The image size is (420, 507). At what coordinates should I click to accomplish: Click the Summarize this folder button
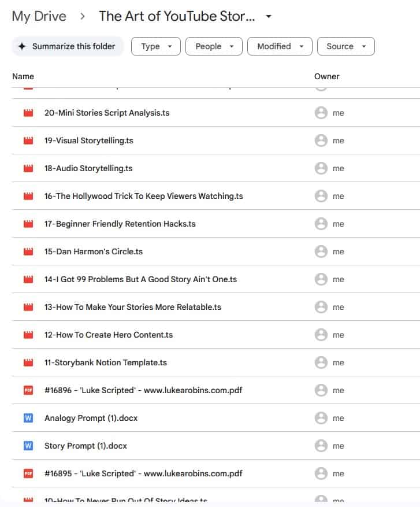68,46
